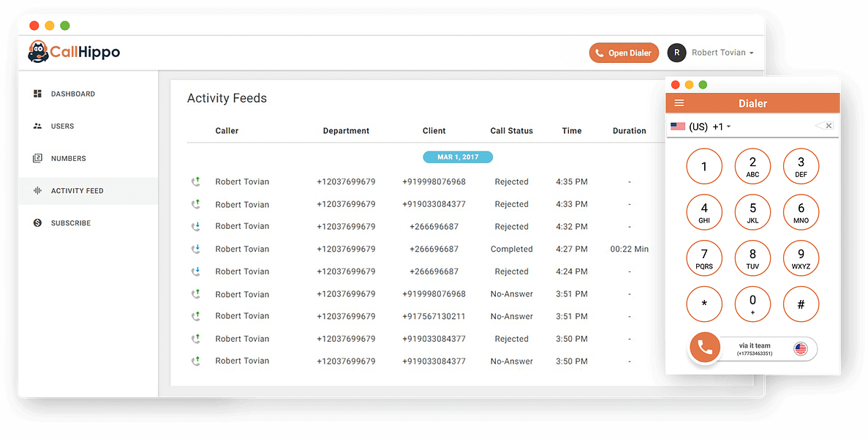
Task: Click the backspace delete icon in Dialer
Action: point(824,126)
